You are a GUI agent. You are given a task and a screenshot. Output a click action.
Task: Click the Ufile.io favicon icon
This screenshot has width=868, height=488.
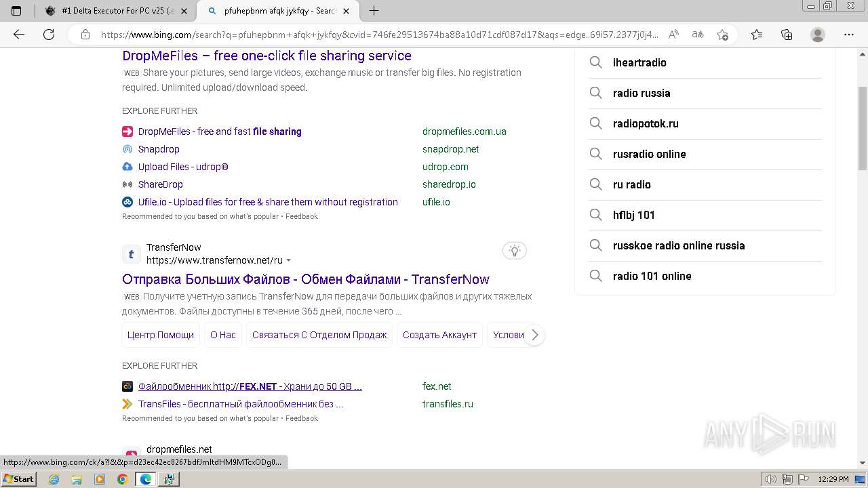click(127, 202)
